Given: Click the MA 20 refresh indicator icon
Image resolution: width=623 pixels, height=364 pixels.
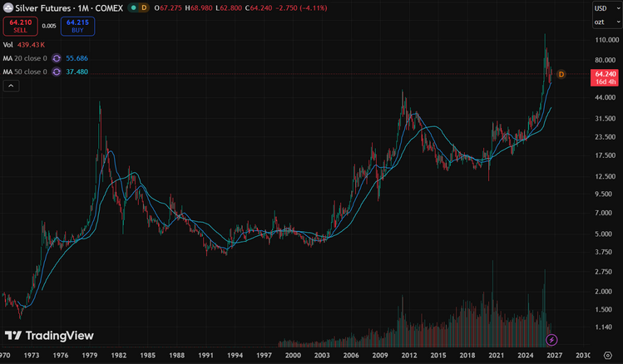Looking at the screenshot, I should tap(57, 58).
